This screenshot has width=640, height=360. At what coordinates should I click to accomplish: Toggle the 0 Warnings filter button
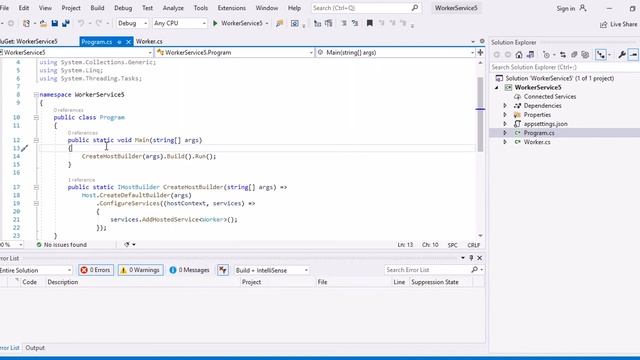tap(140, 270)
